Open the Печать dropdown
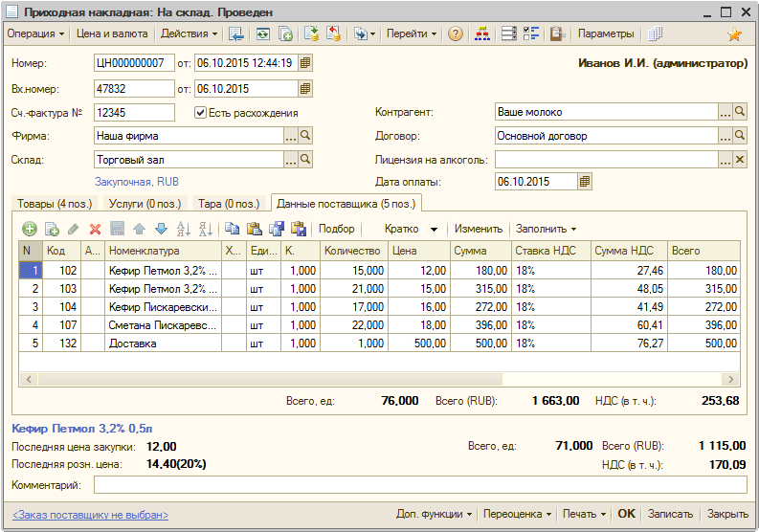This screenshot has height=532, width=759. pos(584,514)
